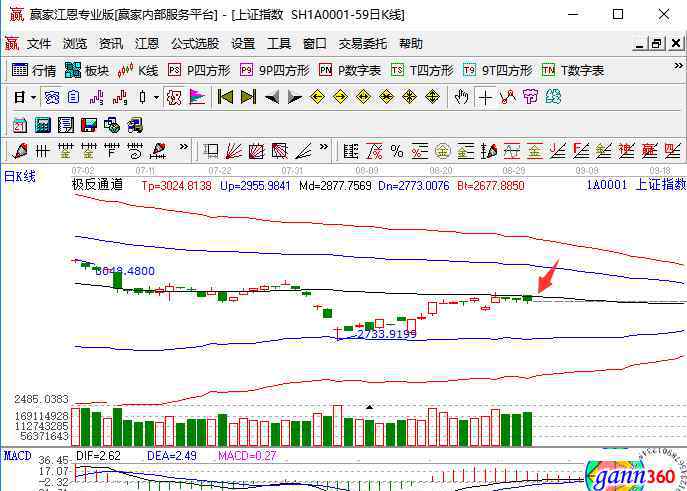Click the 行情 toolbar button
687x491 pixels.
pos(34,70)
